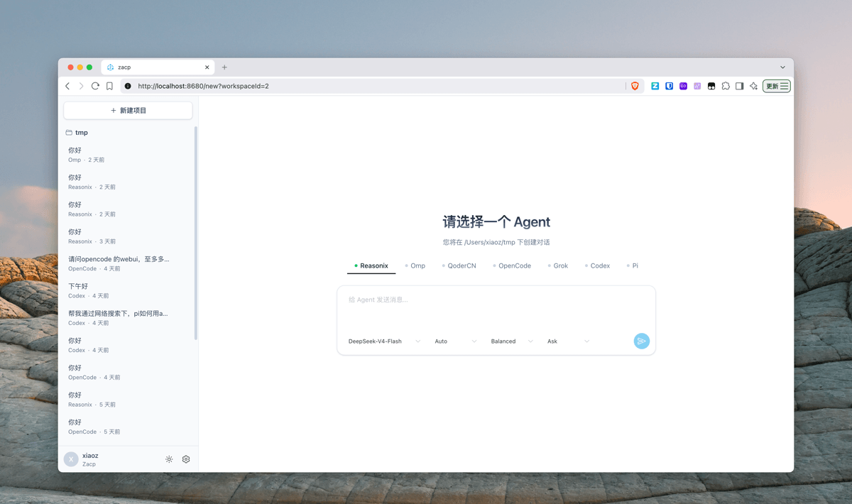Screen dimensions: 852x504
Task: Open settings gear icon in sidebar footer
Action: (186, 459)
